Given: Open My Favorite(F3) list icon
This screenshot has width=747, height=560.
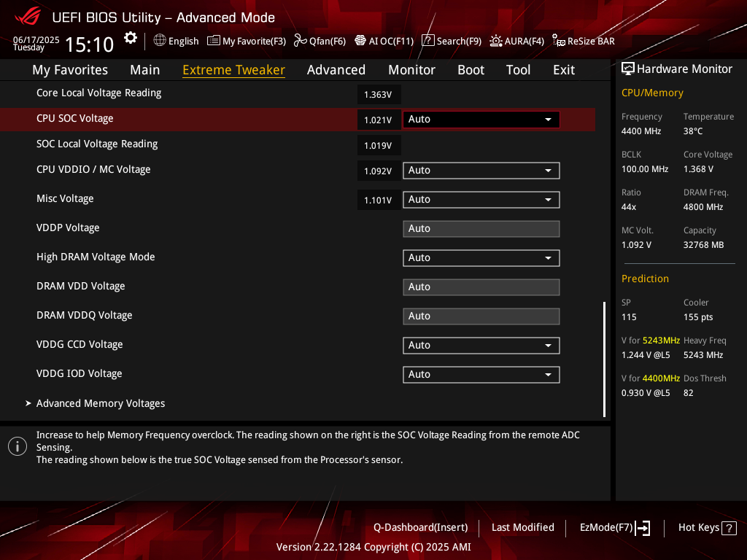Looking at the screenshot, I should 214,41.
